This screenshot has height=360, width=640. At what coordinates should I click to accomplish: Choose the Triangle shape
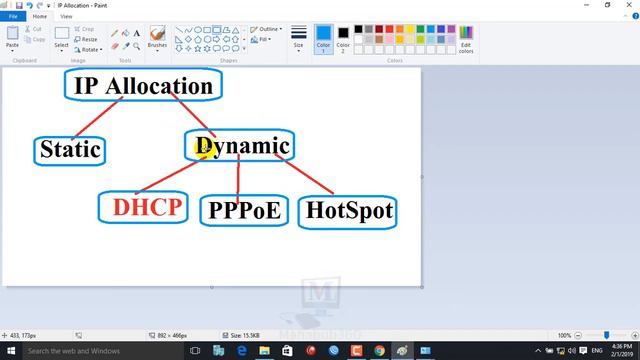tap(236, 30)
